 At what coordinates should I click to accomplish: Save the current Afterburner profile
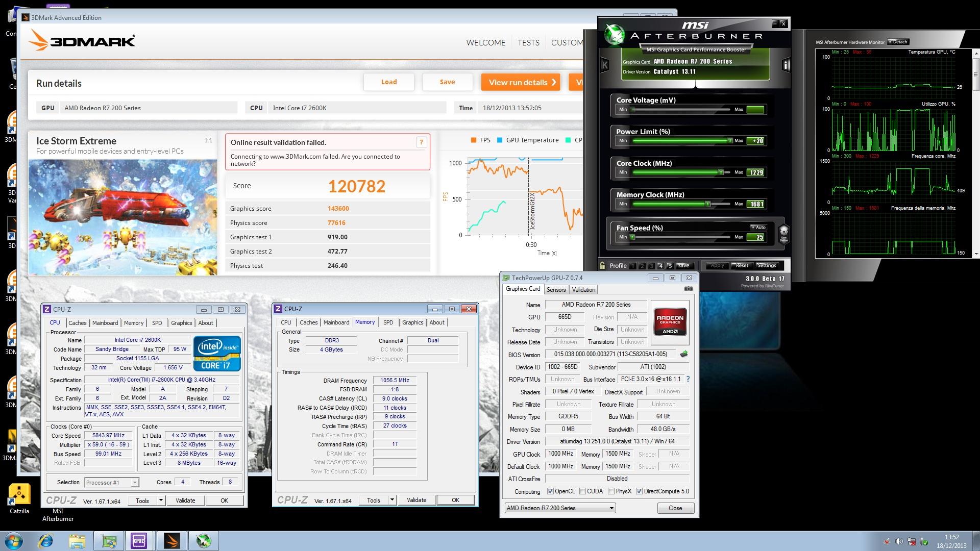click(683, 265)
